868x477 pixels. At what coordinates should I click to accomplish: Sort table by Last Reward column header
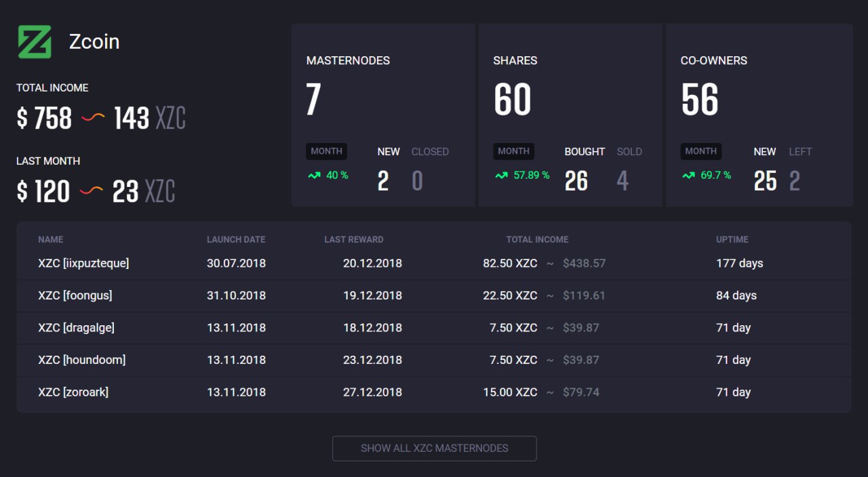coord(353,239)
